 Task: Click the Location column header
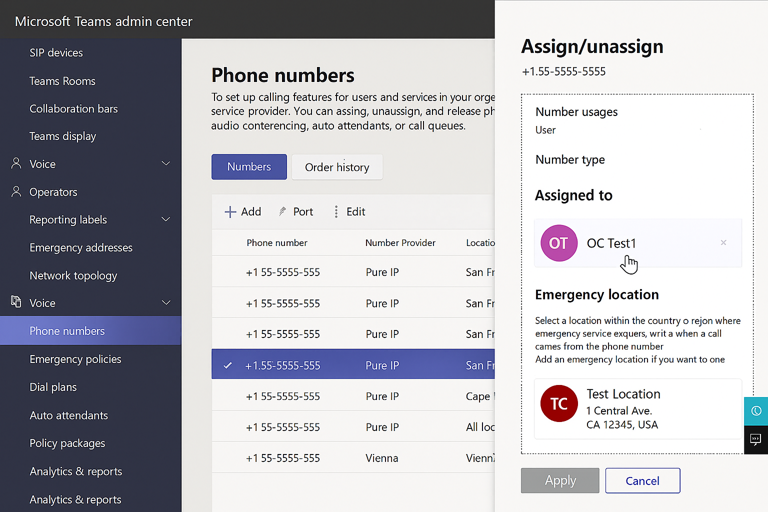[x=480, y=243]
